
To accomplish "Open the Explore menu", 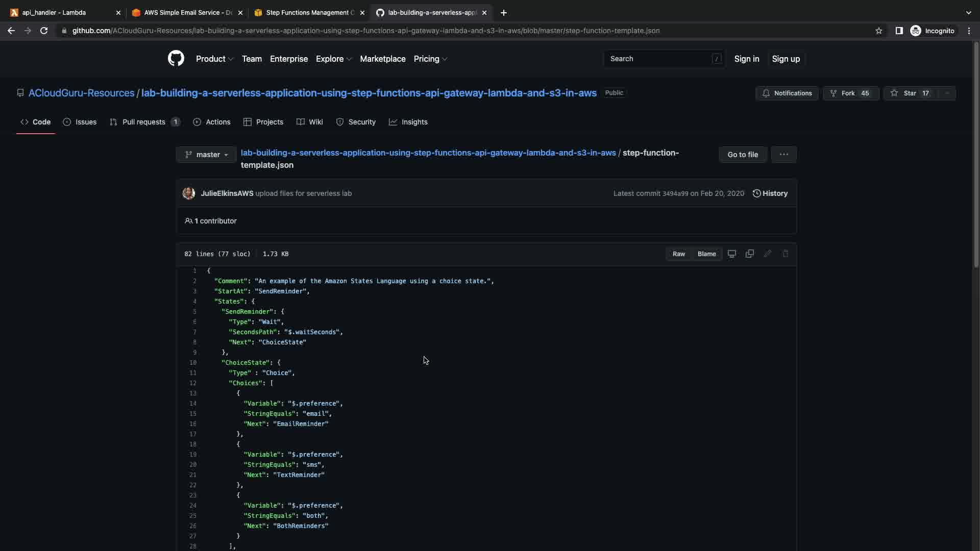I will (333, 59).
